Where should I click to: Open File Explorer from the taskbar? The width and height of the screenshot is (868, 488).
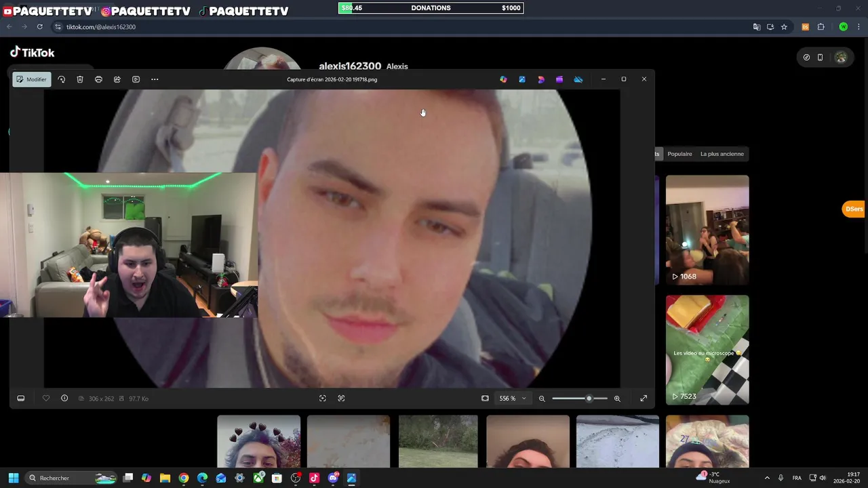[165, 478]
